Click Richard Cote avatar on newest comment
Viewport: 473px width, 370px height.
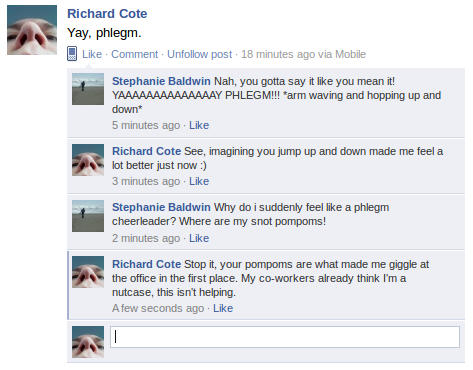click(88, 272)
